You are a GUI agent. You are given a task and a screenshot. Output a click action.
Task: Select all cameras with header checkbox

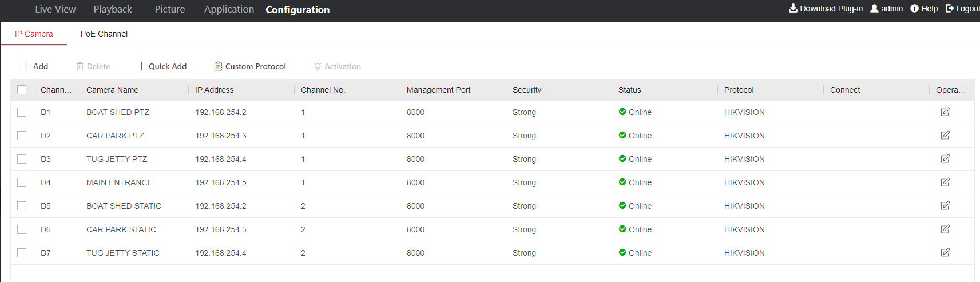22,90
